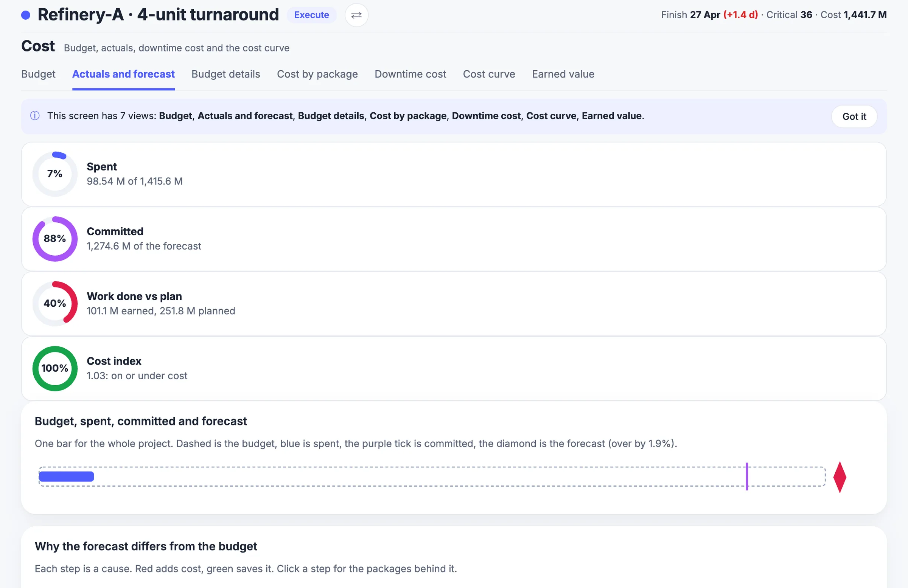
Task: Click the Work done vs plan title
Action: [134, 296]
